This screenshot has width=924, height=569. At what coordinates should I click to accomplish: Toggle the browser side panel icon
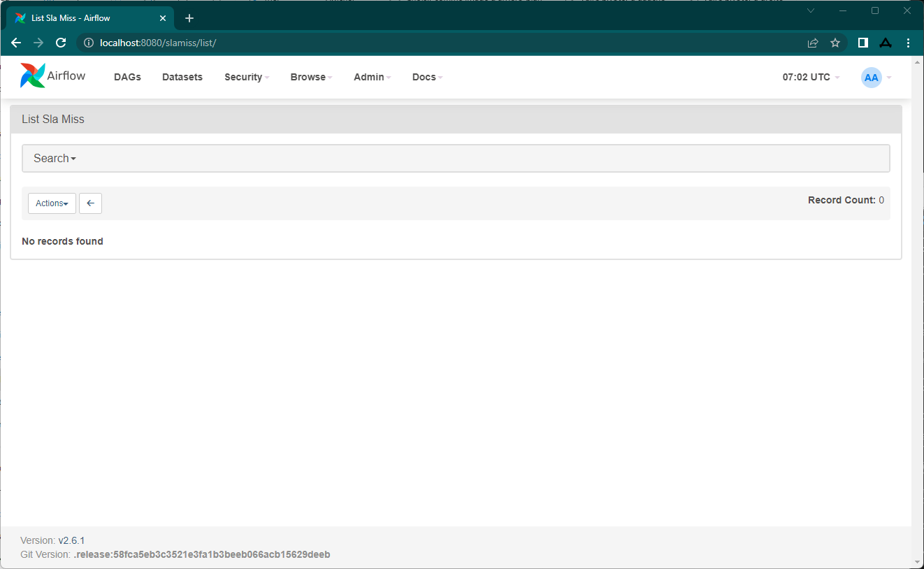[863, 43]
